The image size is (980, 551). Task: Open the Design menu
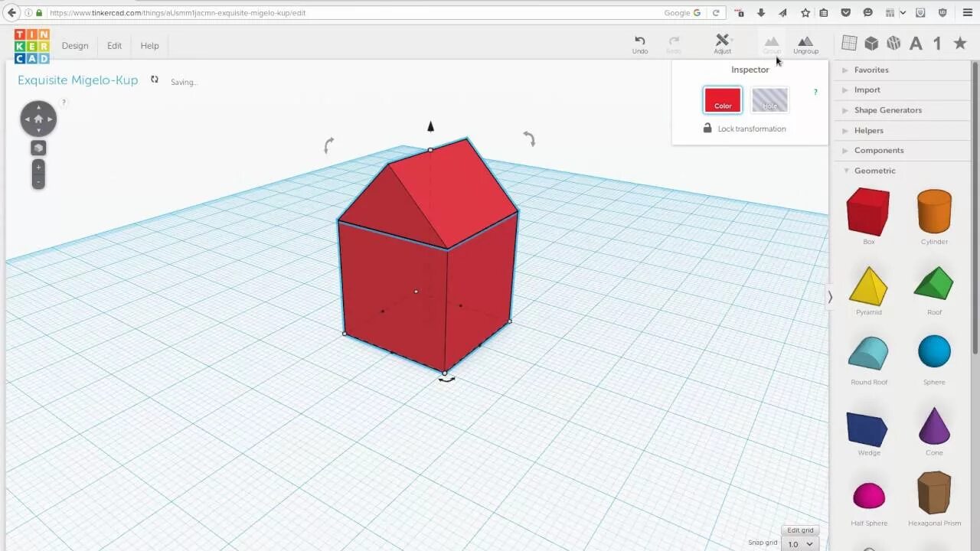pos(75,46)
